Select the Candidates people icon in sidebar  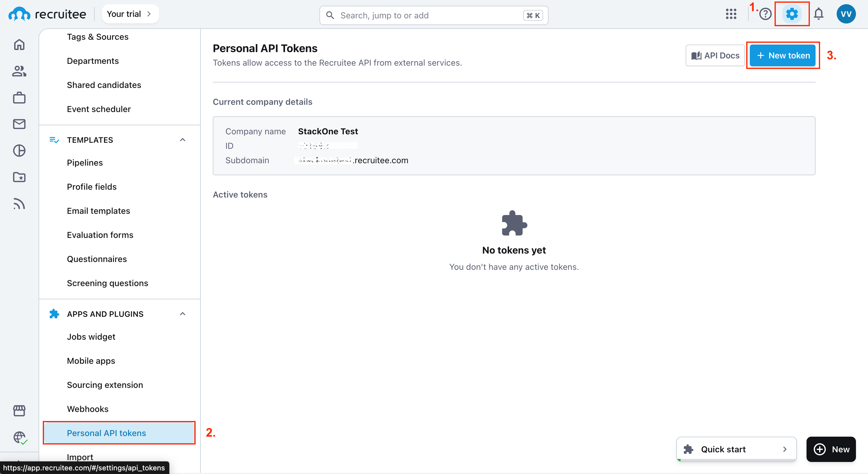pos(19,71)
